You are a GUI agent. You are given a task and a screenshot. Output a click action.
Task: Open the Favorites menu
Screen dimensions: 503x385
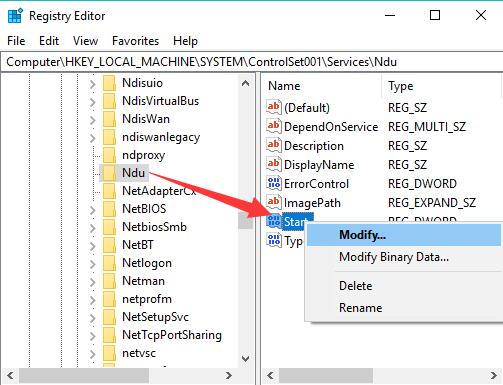point(135,41)
